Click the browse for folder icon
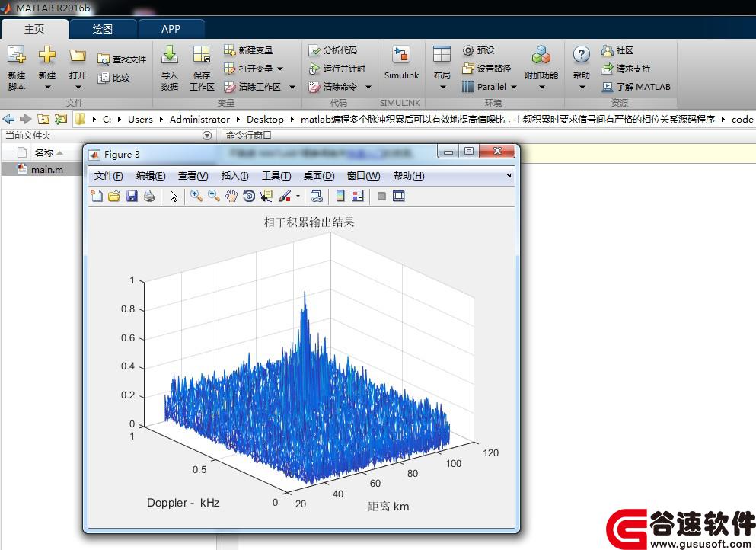 (61, 119)
